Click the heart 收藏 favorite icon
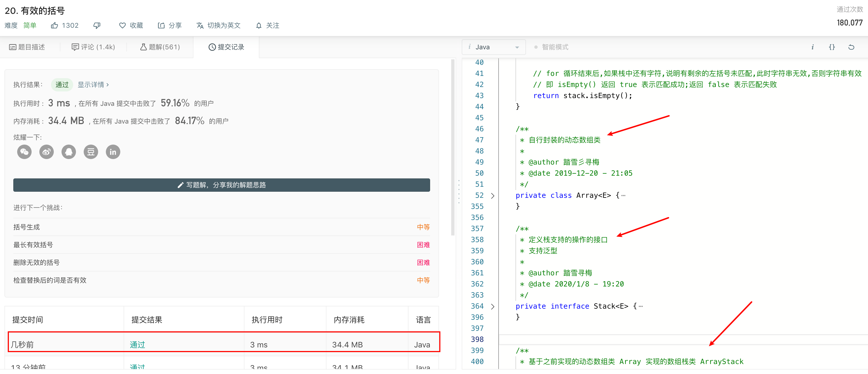868x374 pixels. coord(122,25)
